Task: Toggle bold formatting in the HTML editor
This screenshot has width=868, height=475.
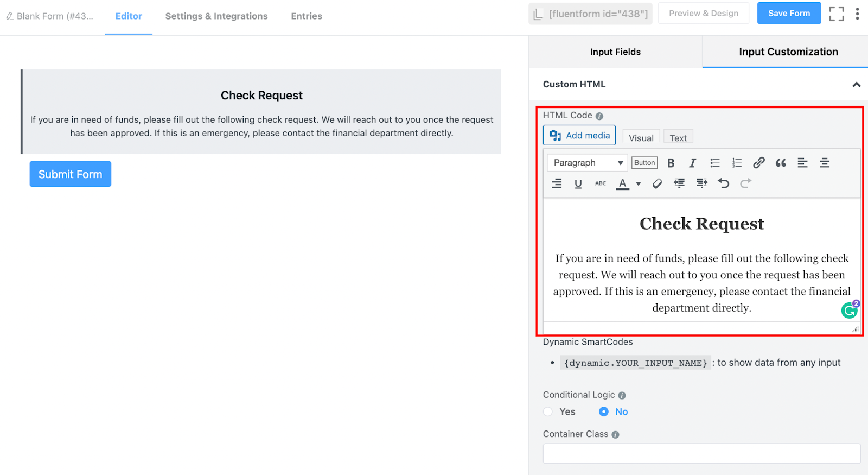Action: [671, 163]
